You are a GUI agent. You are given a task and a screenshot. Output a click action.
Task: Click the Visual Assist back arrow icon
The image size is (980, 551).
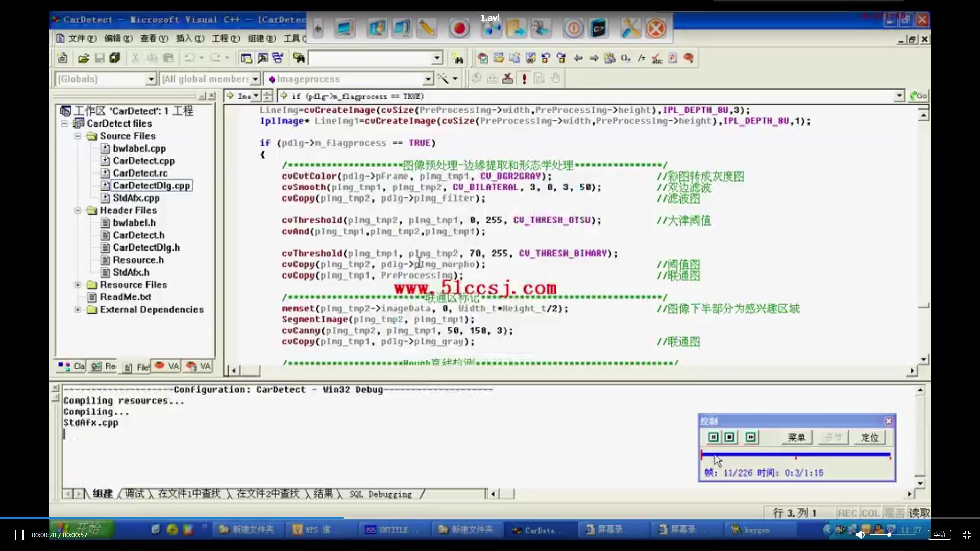click(x=578, y=58)
